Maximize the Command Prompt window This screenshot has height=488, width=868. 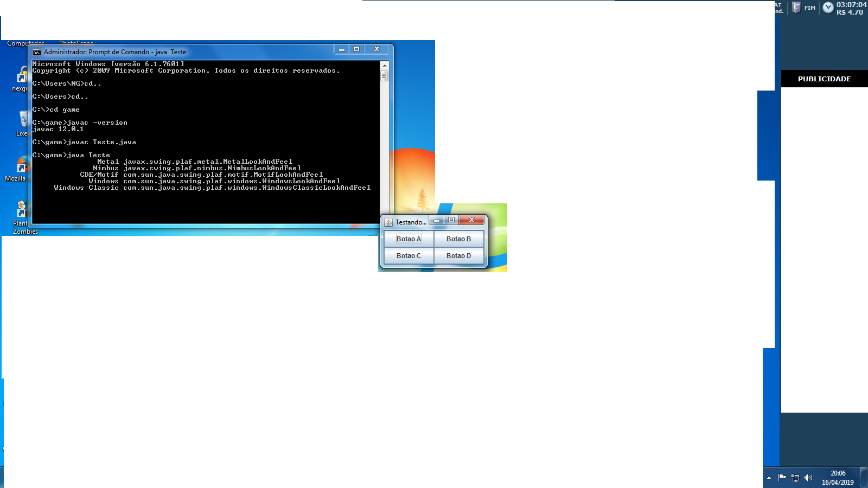click(x=356, y=49)
